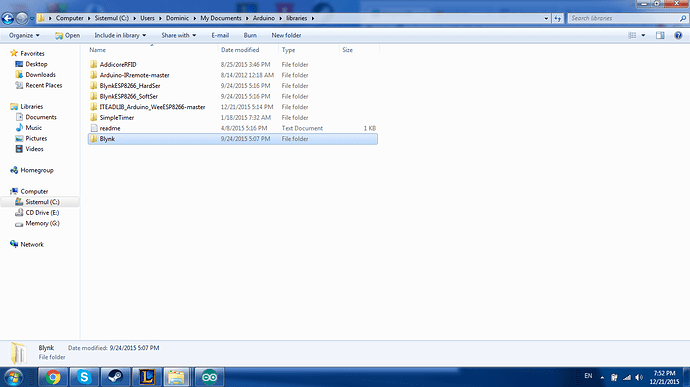The image size is (690, 387).
Task: Toggle the preview pane icon
Action: click(660, 35)
